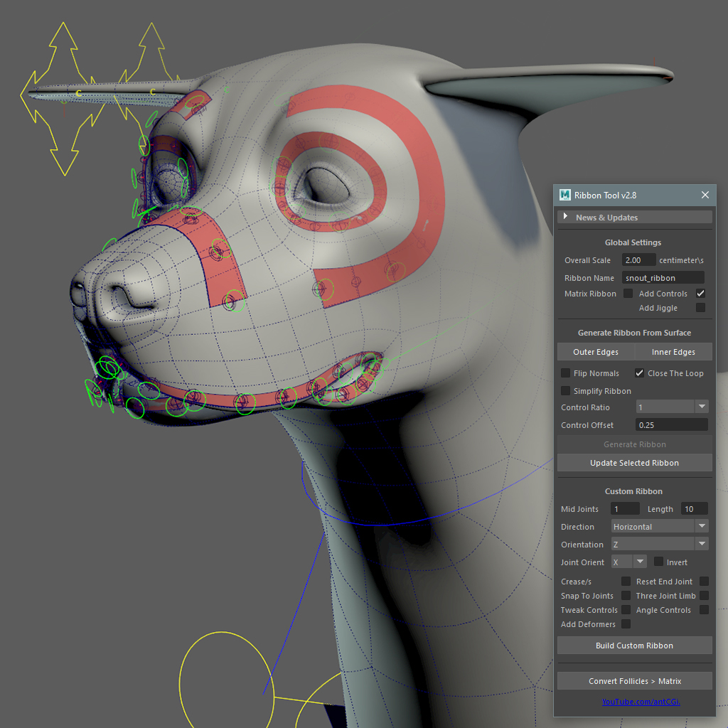Expand the News & Updates section
The height and width of the screenshot is (728, 728).
click(634, 218)
